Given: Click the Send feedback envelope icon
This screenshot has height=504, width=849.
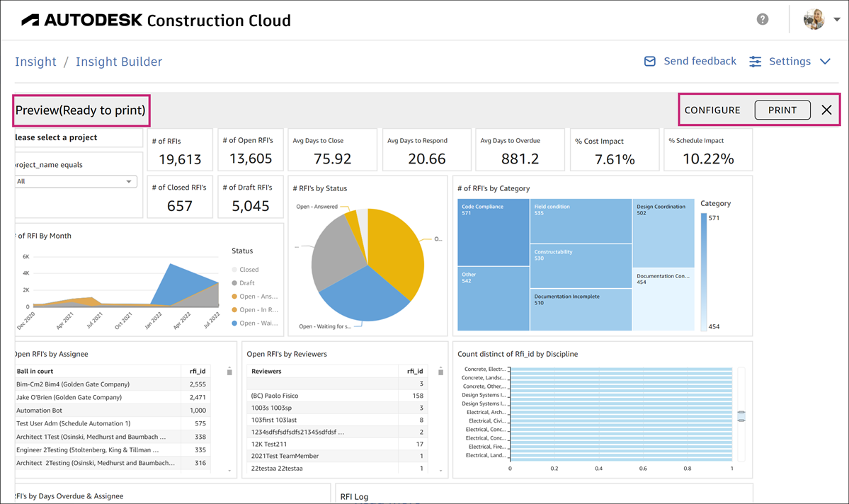Looking at the screenshot, I should coord(650,61).
